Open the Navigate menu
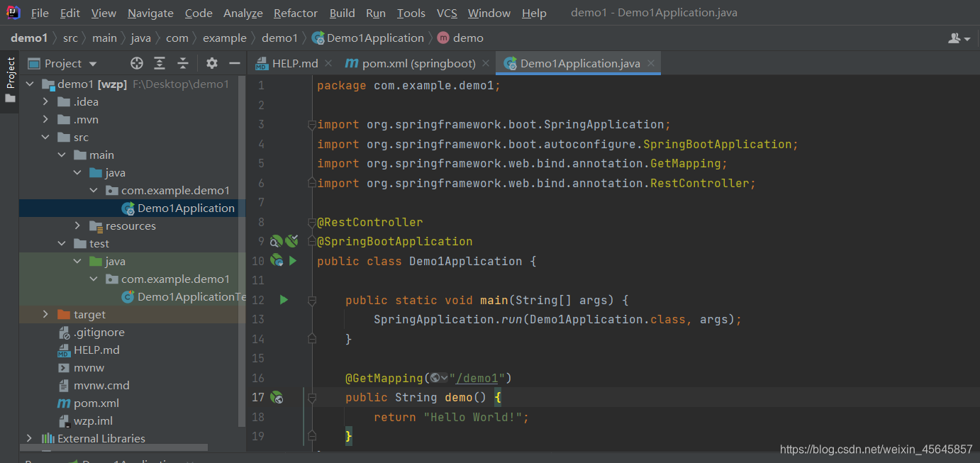 tap(150, 13)
